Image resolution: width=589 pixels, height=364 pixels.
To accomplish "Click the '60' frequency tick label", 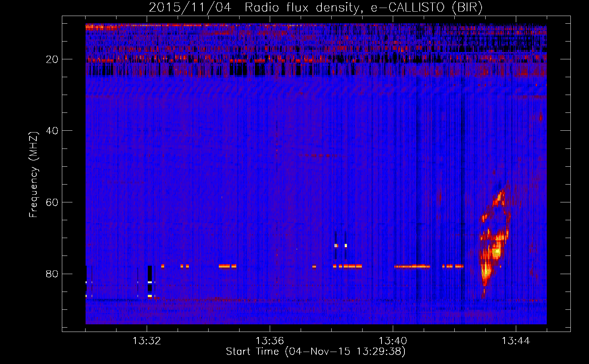I will pyautogui.click(x=52, y=202).
